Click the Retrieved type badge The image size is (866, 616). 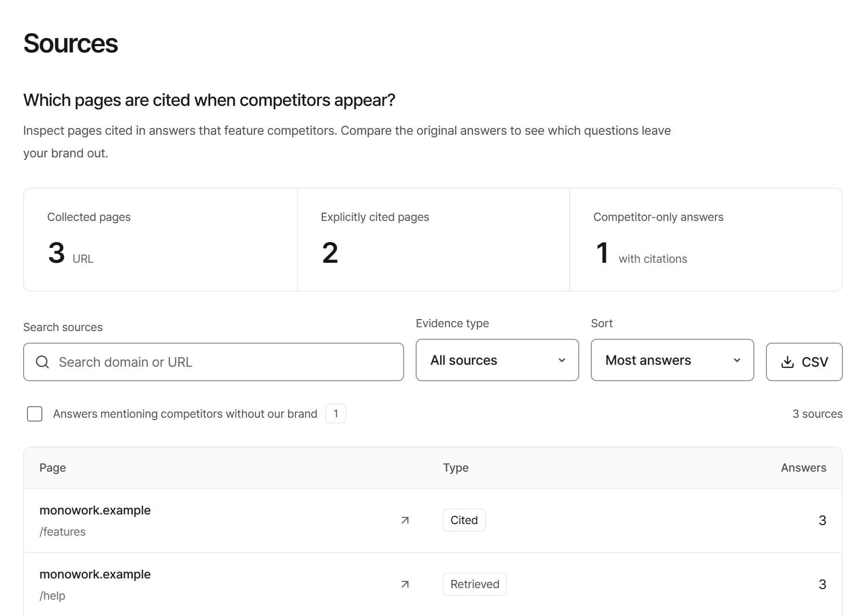(474, 584)
